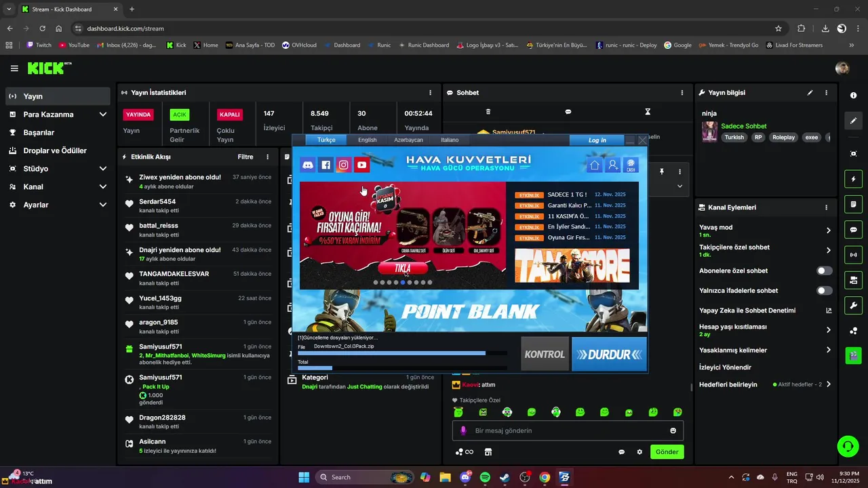This screenshot has width=868, height=488.
Task: Open Discord link in Point Blank launcher
Action: pos(308,165)
